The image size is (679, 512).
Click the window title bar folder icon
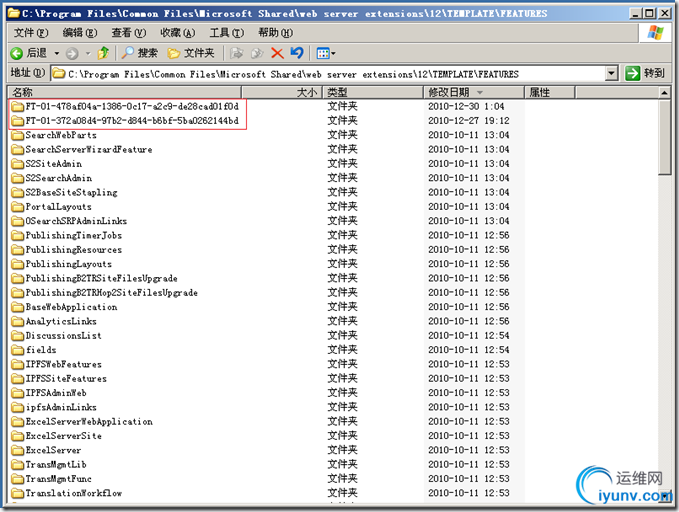click(x=14, y=13)
